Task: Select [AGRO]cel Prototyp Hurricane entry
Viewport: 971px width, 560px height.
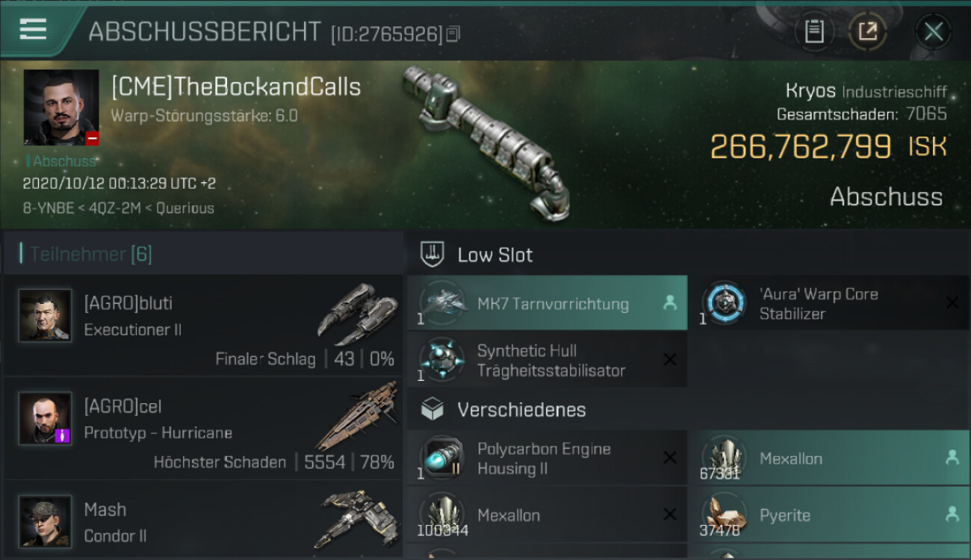Action: tap(203, 429)
